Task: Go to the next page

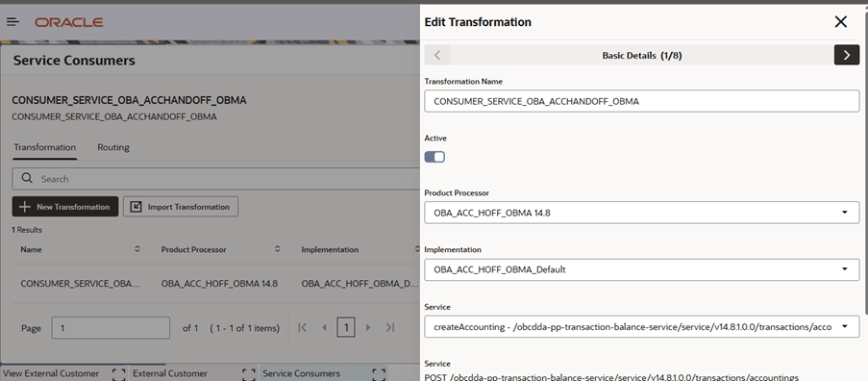Action: (368, 327)
